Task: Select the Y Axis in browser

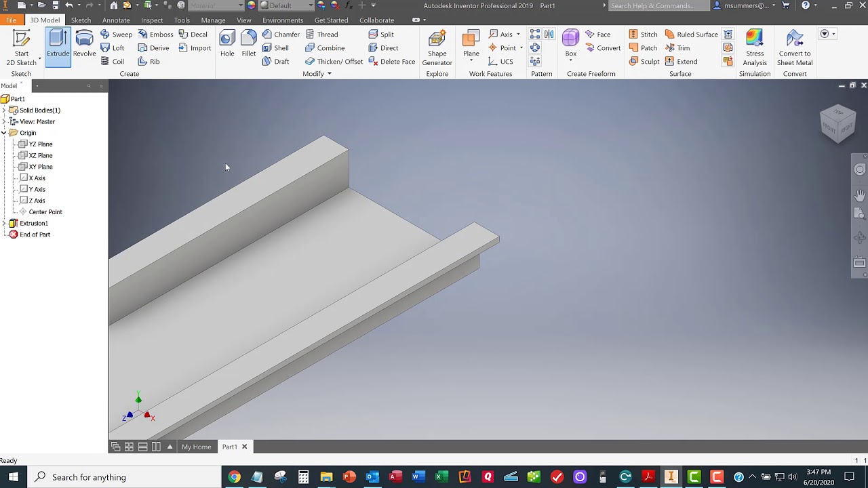Action: [x=32, y=190]
